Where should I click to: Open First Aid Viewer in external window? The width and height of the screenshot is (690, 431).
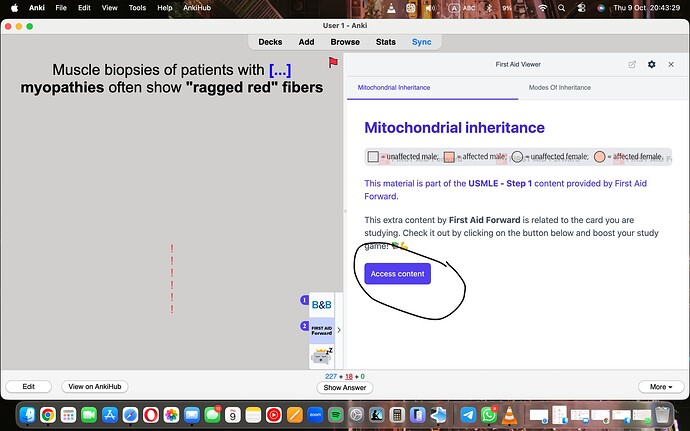point(631,64)
